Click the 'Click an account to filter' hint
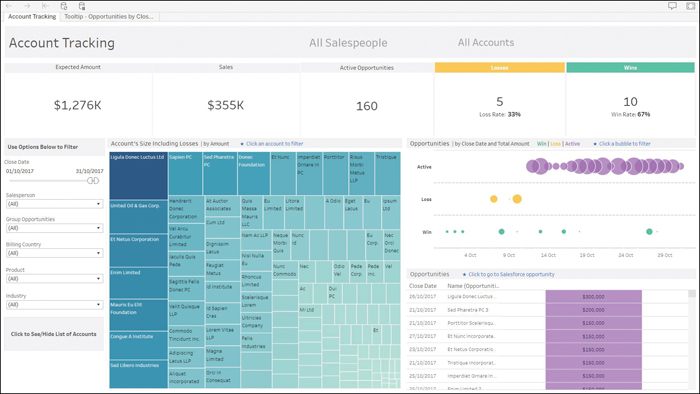This screenshot has width=700, height=394. (274, 144)
